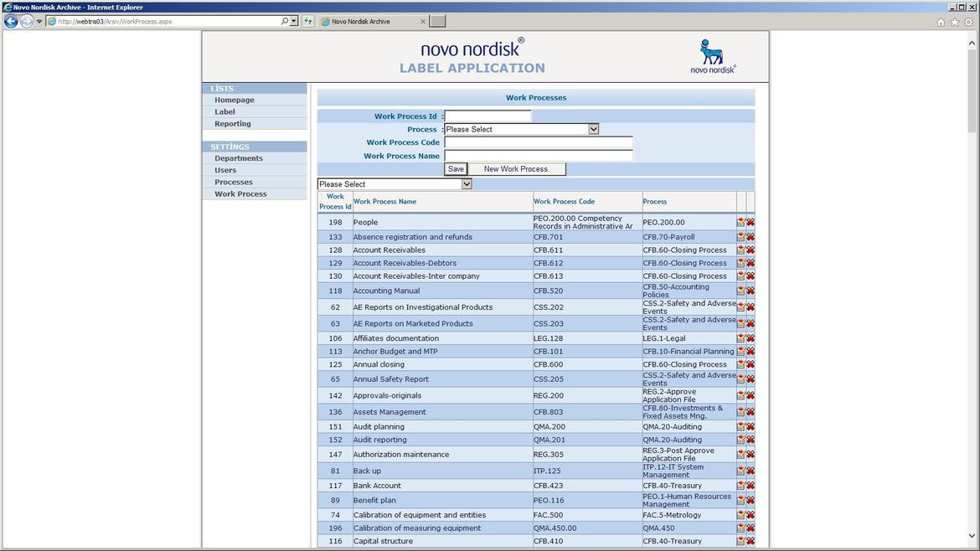Screen dimensions: 980x551
Task: Delete the Absence registration and refunds row
Action: (750, 237)
